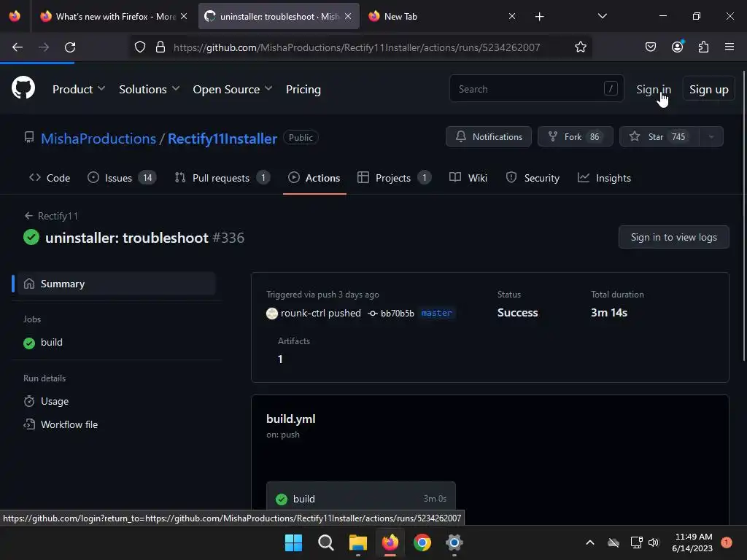
Task: Bookmark this page with the star icon
Action: click(580, 47)
